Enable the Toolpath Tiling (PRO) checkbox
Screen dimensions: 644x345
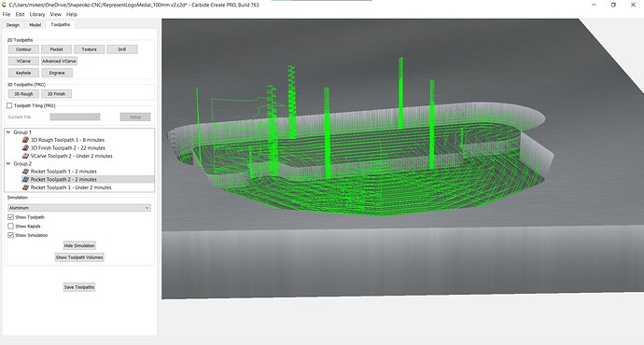9,106
